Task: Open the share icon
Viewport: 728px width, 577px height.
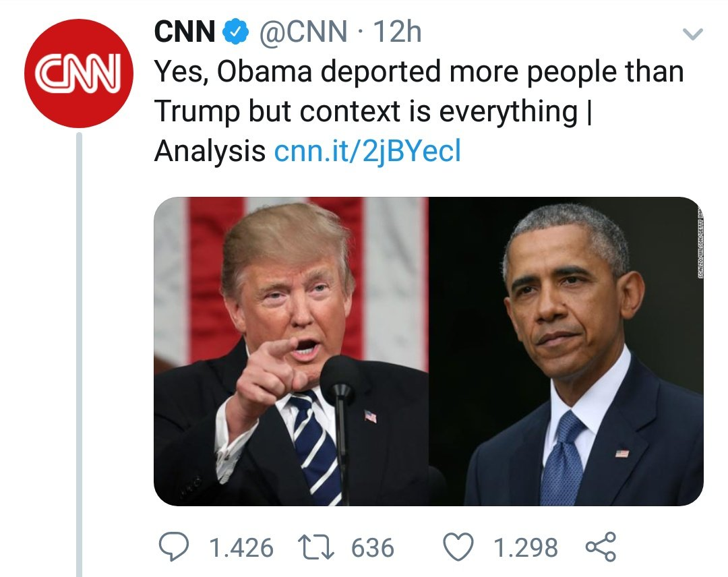Action: pos(601,547)
